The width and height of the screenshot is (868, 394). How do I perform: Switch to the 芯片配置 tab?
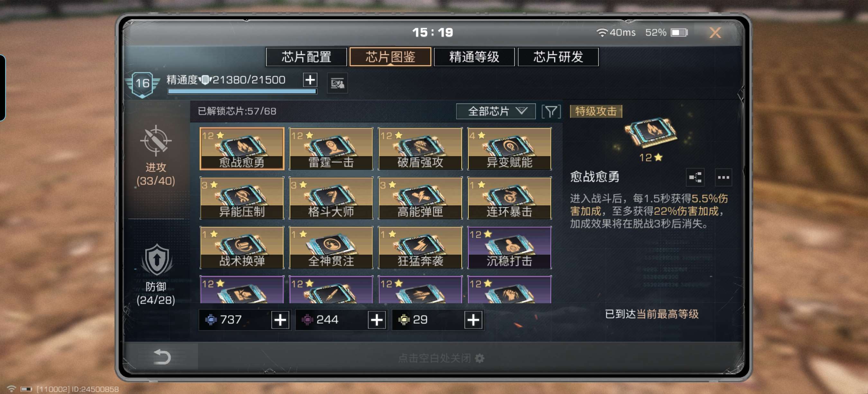tap(306, 57)
